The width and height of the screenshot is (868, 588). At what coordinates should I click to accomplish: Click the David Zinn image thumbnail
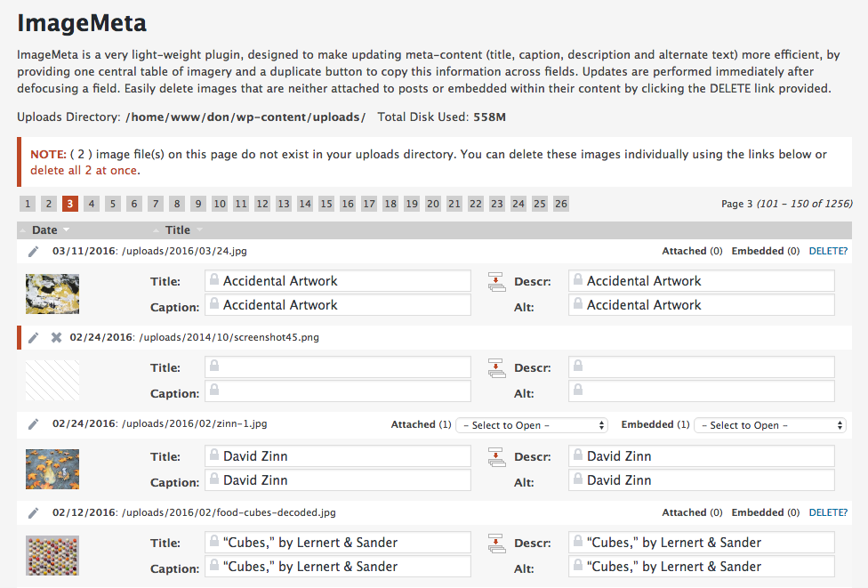click(x=52, y=469)
